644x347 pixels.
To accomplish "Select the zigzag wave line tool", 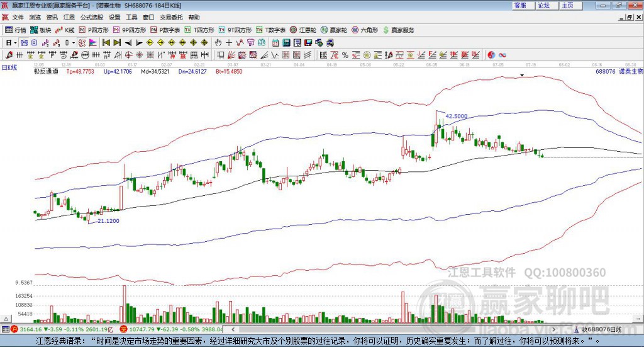I will [x=274, y=55].
